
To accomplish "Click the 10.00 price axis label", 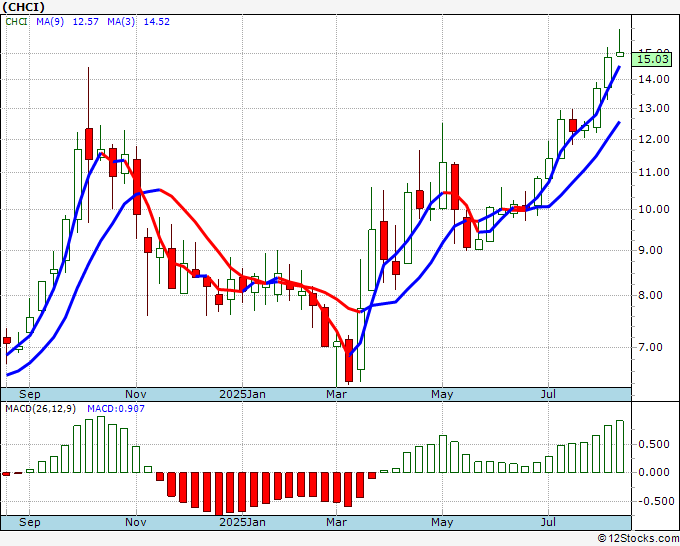I will coord(654,209).
